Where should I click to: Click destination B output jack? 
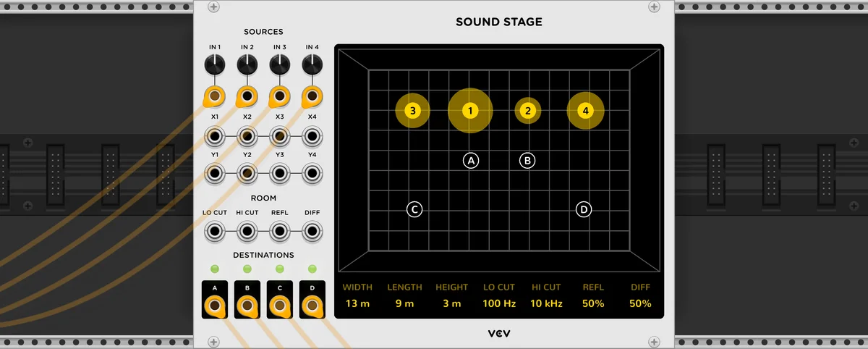point(247,307)
